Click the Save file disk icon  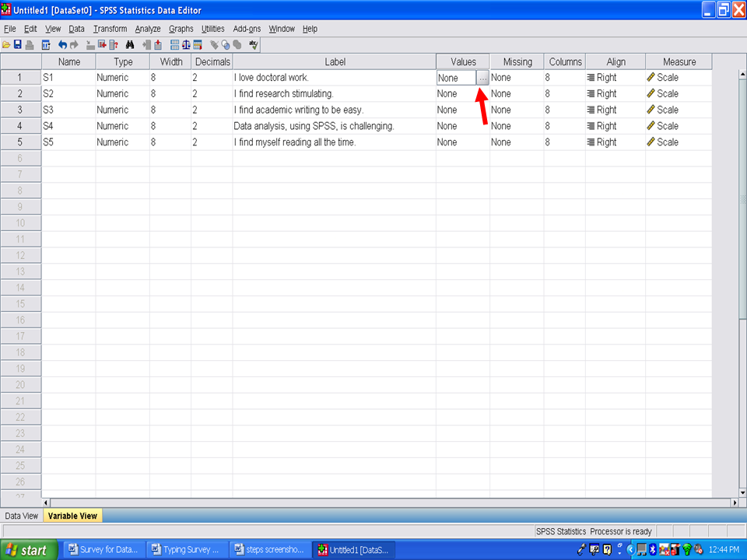tap(17, 45)
